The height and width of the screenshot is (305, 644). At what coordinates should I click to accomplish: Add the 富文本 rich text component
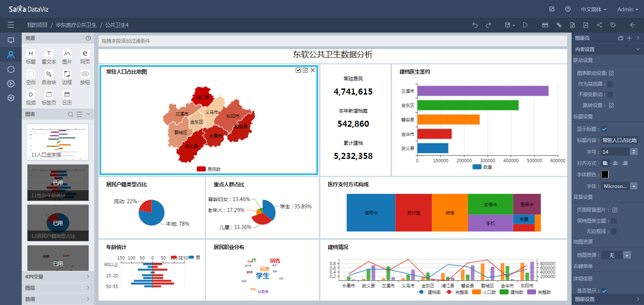pyautogui.click(x=49, y=57)
